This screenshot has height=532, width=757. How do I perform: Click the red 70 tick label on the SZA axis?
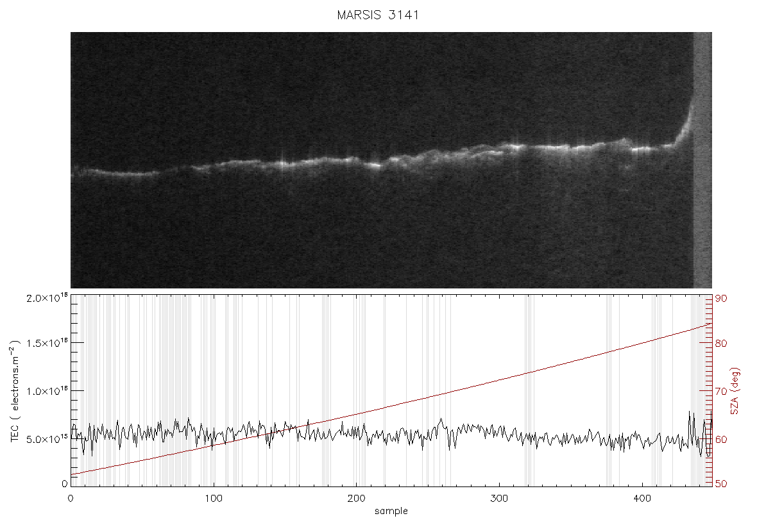click(721, 391)
